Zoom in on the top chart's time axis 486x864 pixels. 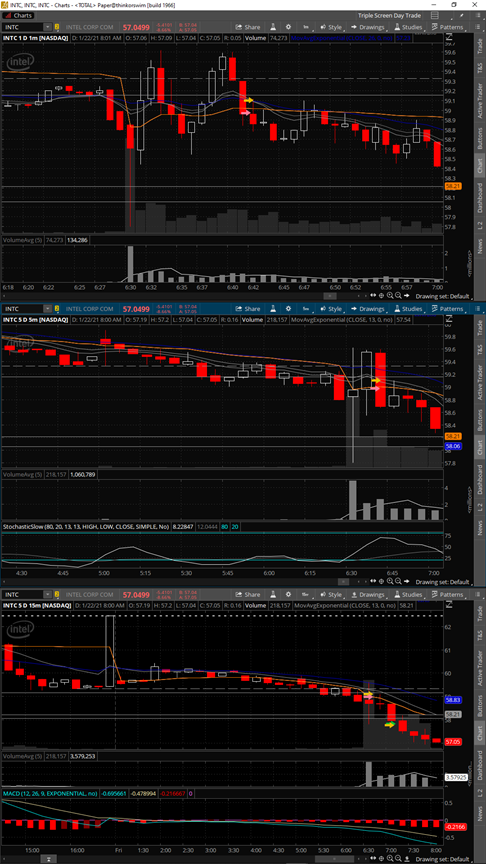coord(390,295)
